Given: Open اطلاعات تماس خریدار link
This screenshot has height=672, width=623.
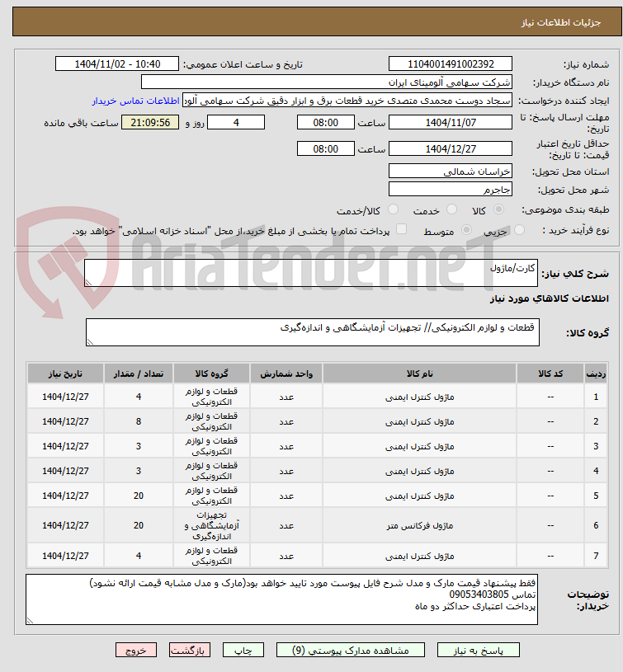Looking at the screenshot, I should pos(135,101).
